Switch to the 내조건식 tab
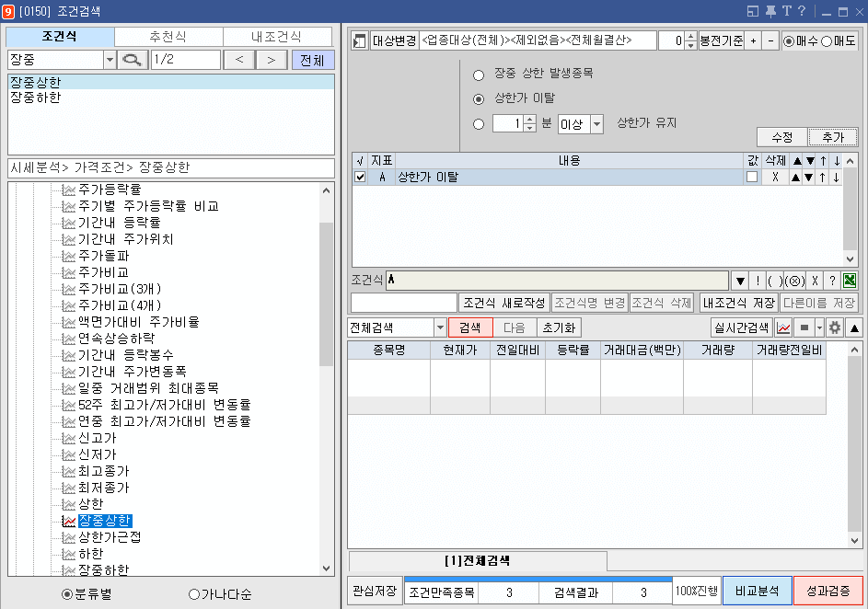 point(278,36)
